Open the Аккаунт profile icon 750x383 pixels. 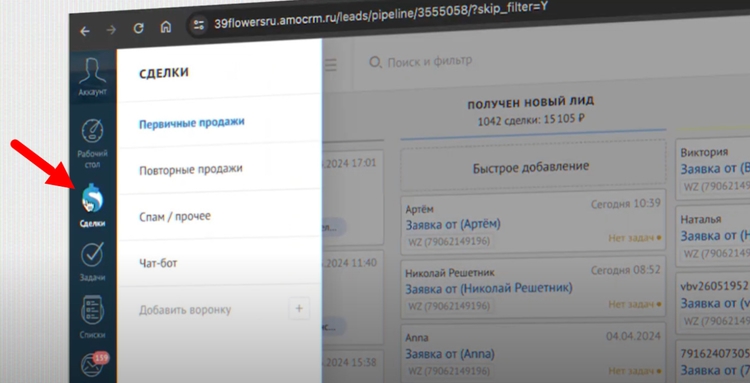[92, 77]
